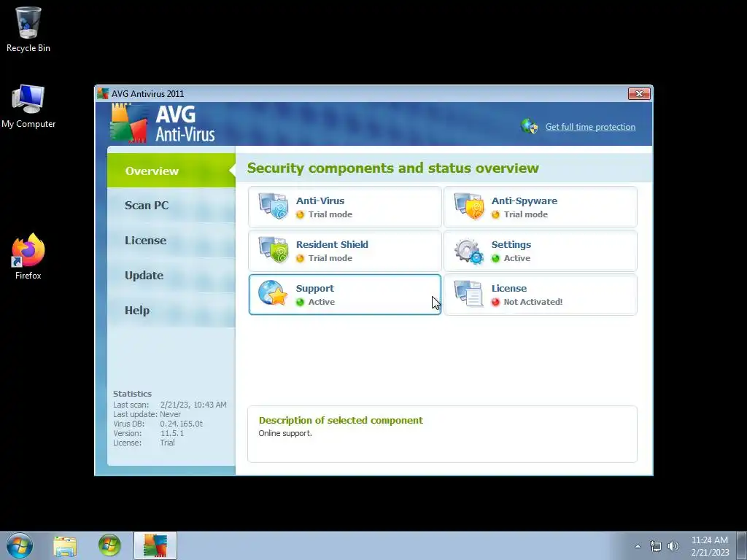Screen dimensions: 747x560
Task: Click the Last scan date value
Action: [193, 405]
